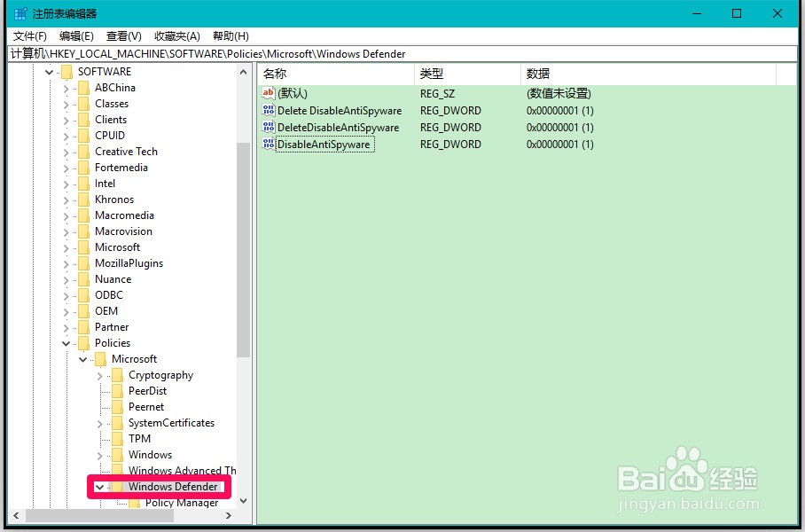The height and width of the screenshot is (532, 805).
Task: Collapse the Microsoft key under Policies
Action: pyautogui.click(x=83, y=359)
